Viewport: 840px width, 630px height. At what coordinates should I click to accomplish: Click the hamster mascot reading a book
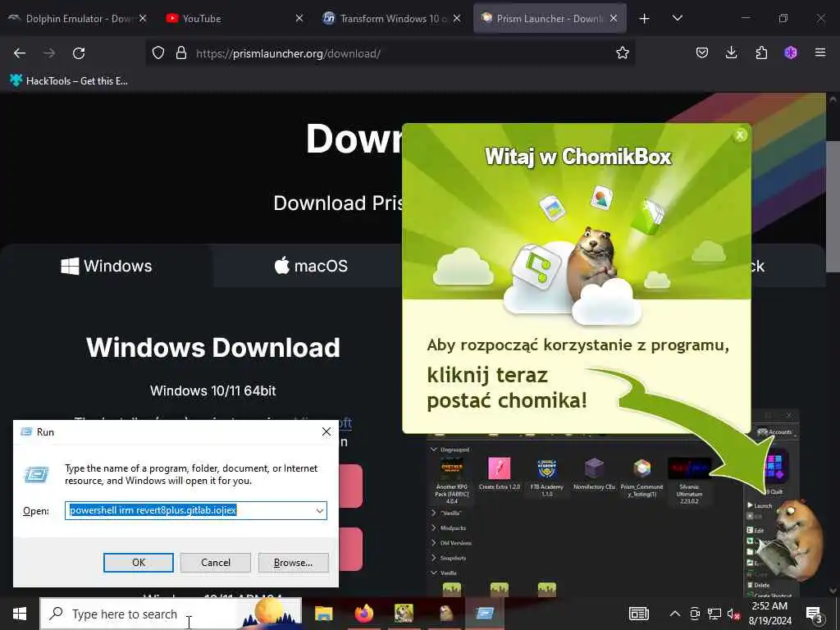tap(792, 541)
